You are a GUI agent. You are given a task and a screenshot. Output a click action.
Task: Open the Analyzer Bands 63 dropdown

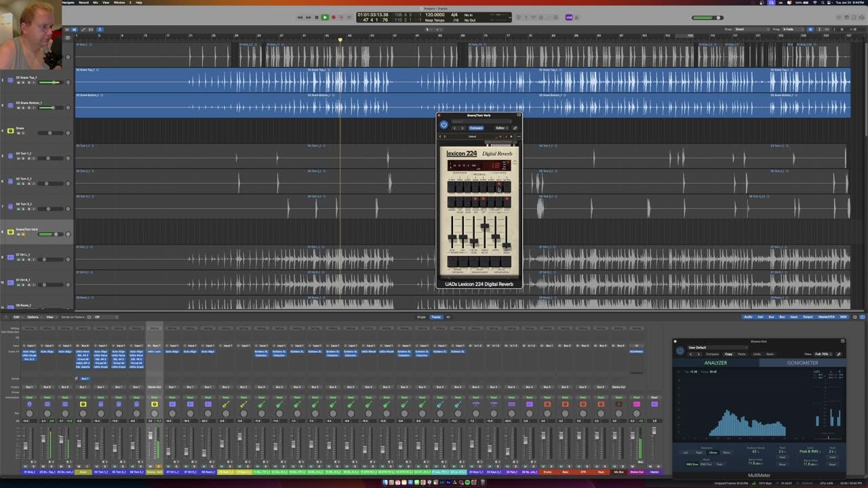coord(755,451)
